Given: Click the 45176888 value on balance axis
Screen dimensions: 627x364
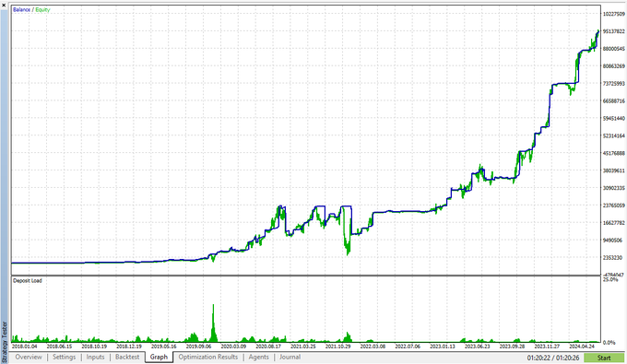Looking at the screenshot, I should (613, 153).
